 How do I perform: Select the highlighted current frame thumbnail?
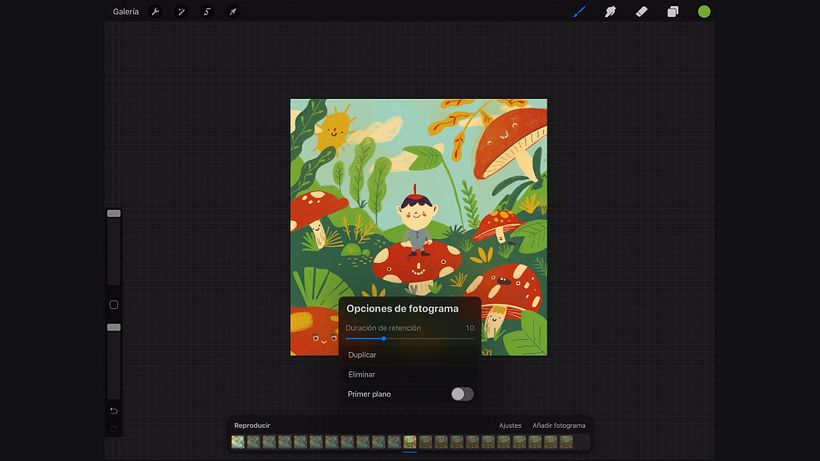click(x=409, y=442)
